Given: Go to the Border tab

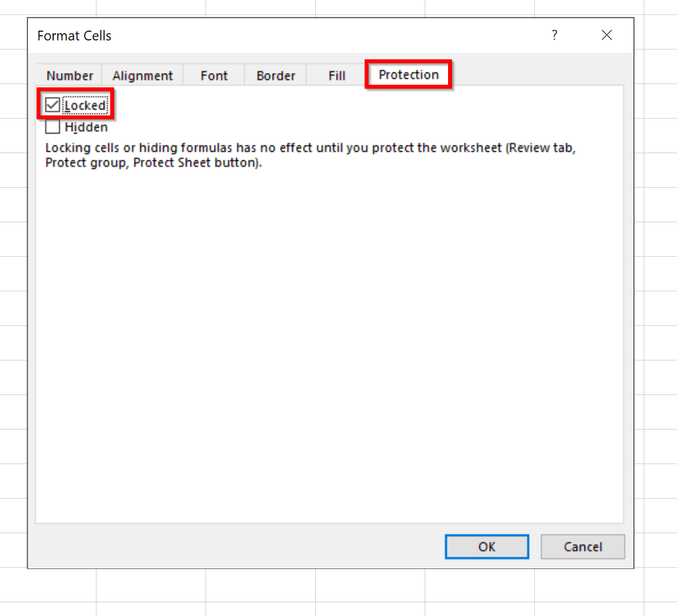Looking at the screenshot, I should [275, 75].
